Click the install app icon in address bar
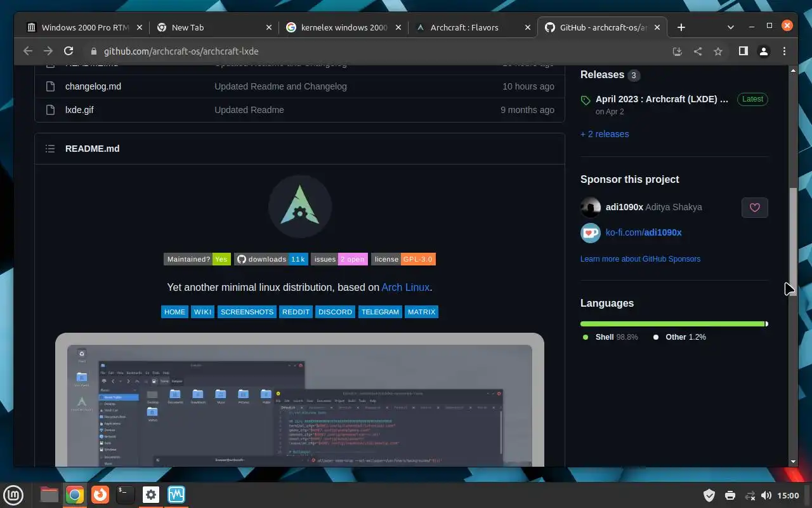 (678, 51)
